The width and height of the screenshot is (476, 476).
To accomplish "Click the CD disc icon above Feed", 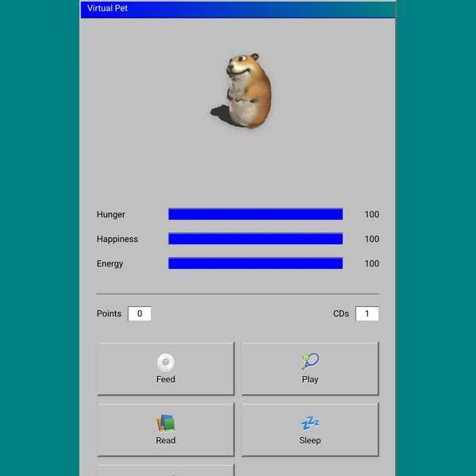I will click(166, 363).
